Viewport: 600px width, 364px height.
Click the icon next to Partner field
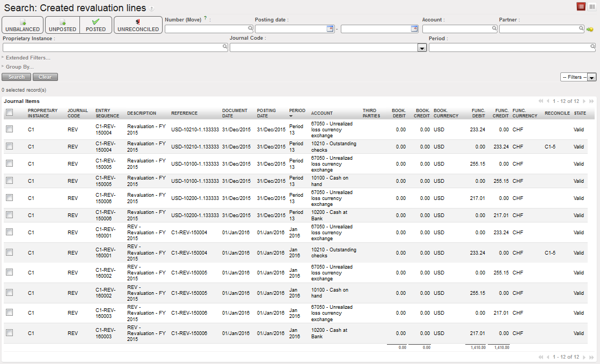coord(590,29)
